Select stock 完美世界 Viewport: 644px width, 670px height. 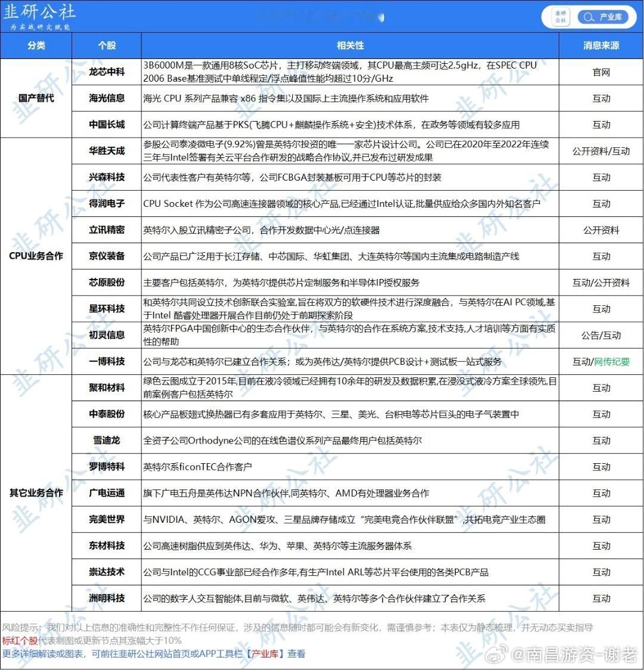tap(107, 519)
